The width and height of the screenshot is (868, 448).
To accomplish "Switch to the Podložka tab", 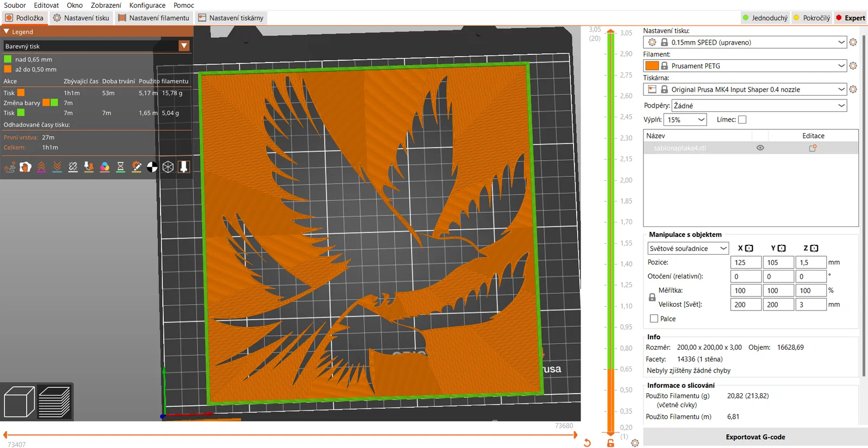I will 24,18.
